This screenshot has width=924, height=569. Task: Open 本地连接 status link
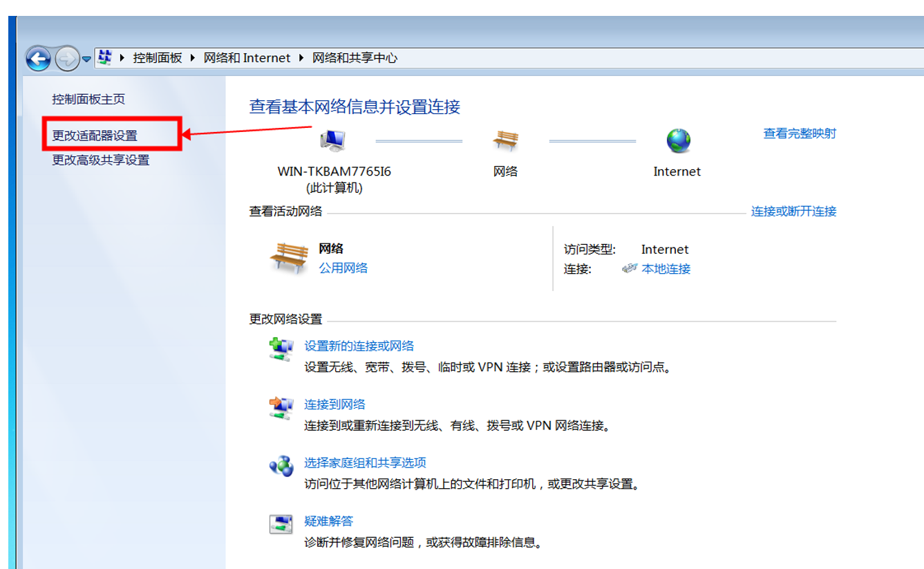coord(666,269)
